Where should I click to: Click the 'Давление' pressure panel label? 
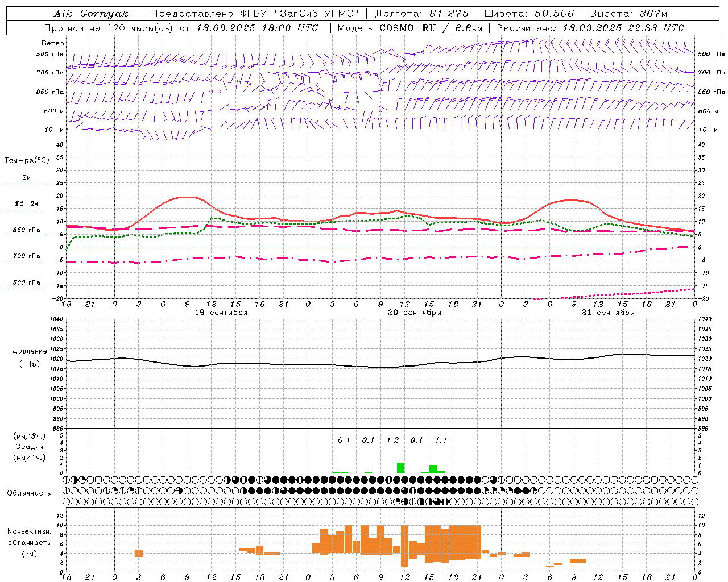[30, 351]
